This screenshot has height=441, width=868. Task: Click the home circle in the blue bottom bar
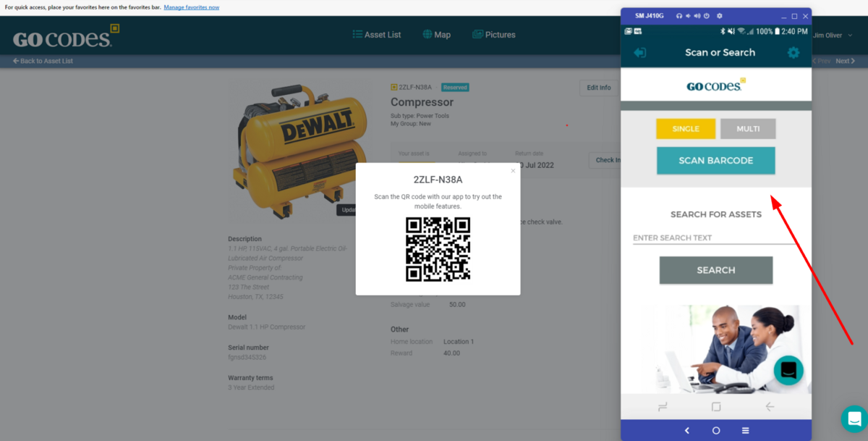click(716, 430)
